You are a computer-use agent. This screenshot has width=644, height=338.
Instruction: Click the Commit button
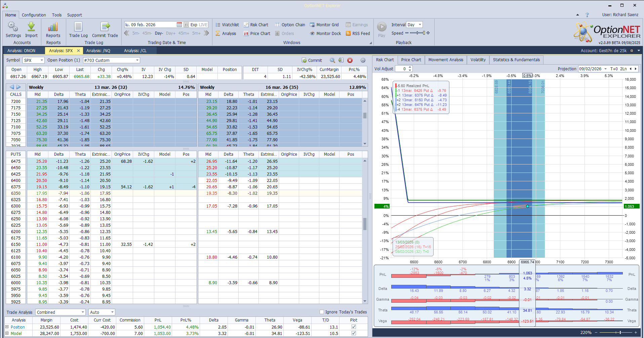pyautogui.click(x=312, y=60)
